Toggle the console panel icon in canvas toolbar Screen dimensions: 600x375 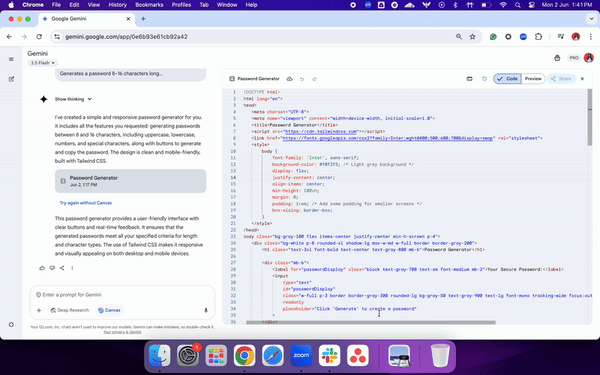pos(469,79)
